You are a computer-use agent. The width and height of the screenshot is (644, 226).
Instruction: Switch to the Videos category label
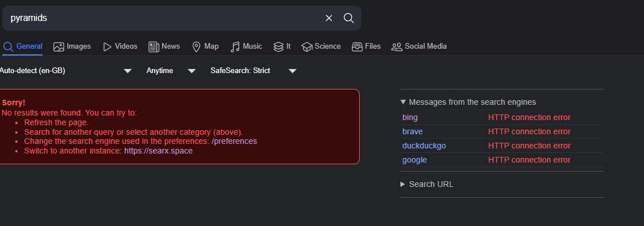point(126,46)
